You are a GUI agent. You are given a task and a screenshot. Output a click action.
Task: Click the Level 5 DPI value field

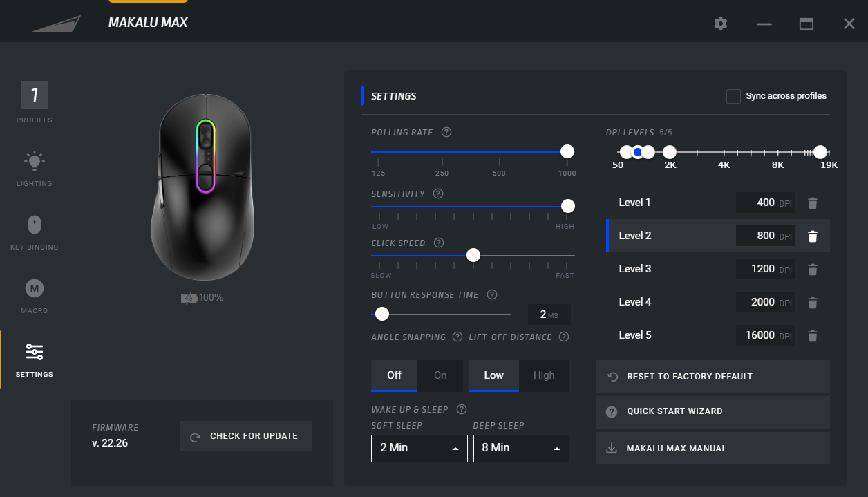[766, 336]
